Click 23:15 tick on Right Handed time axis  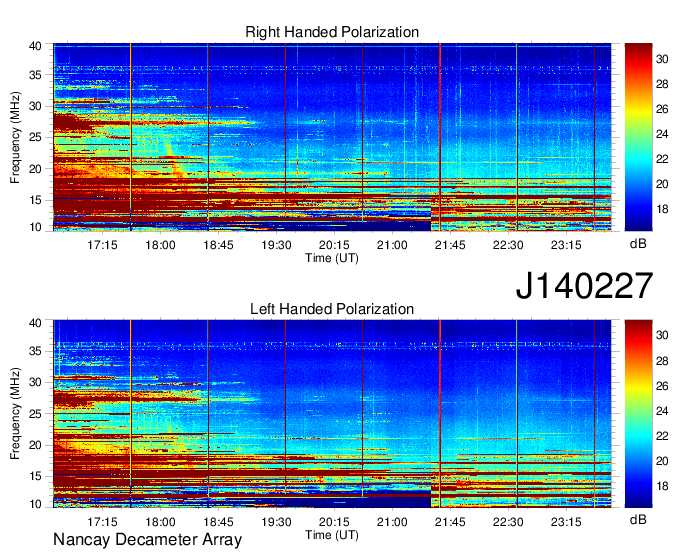(566, 245)
